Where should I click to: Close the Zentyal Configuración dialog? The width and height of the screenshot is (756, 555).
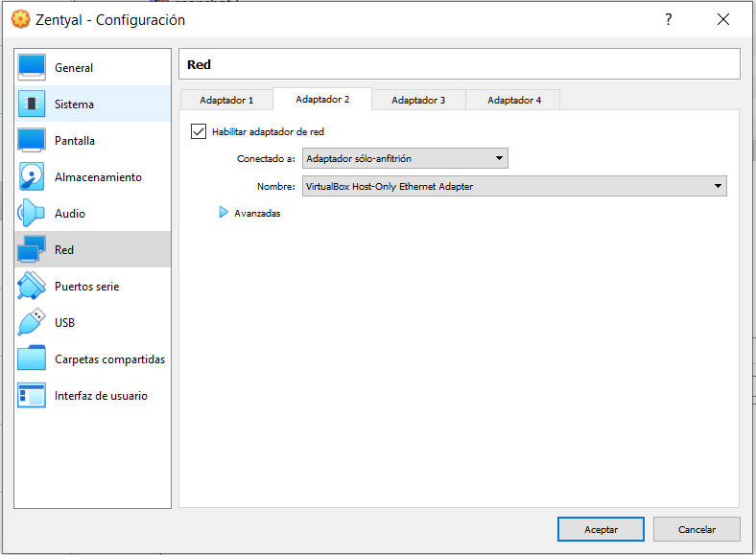pos(723,19)
